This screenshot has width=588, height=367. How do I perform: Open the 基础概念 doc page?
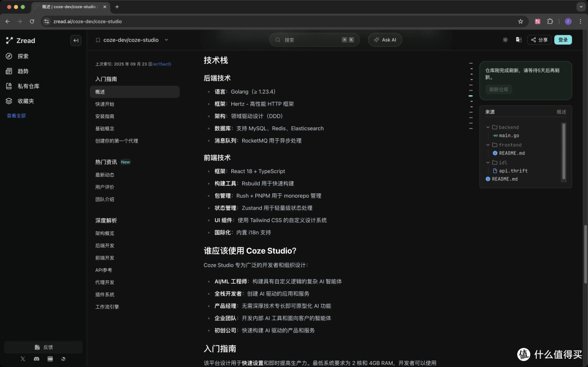pos(105,129)
